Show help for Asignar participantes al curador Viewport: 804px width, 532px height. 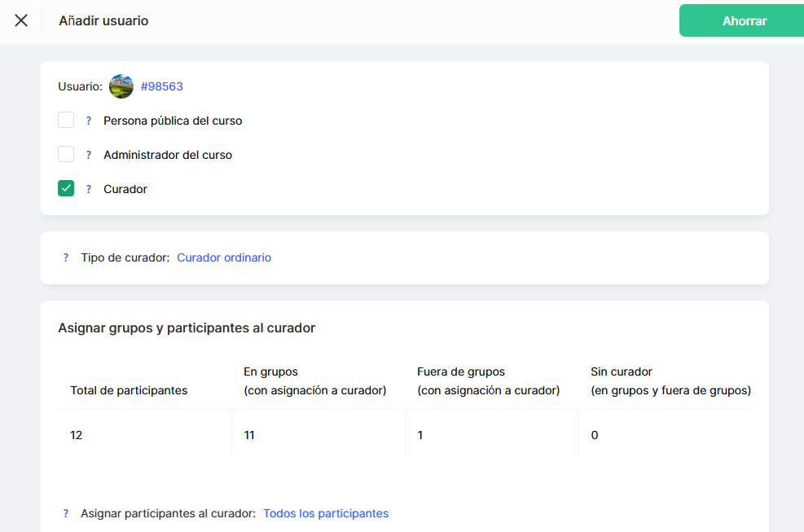point(66,513)
